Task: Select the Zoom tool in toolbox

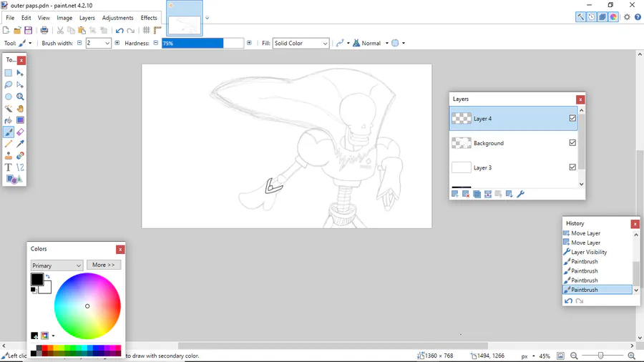Action: tap(20, 97)
